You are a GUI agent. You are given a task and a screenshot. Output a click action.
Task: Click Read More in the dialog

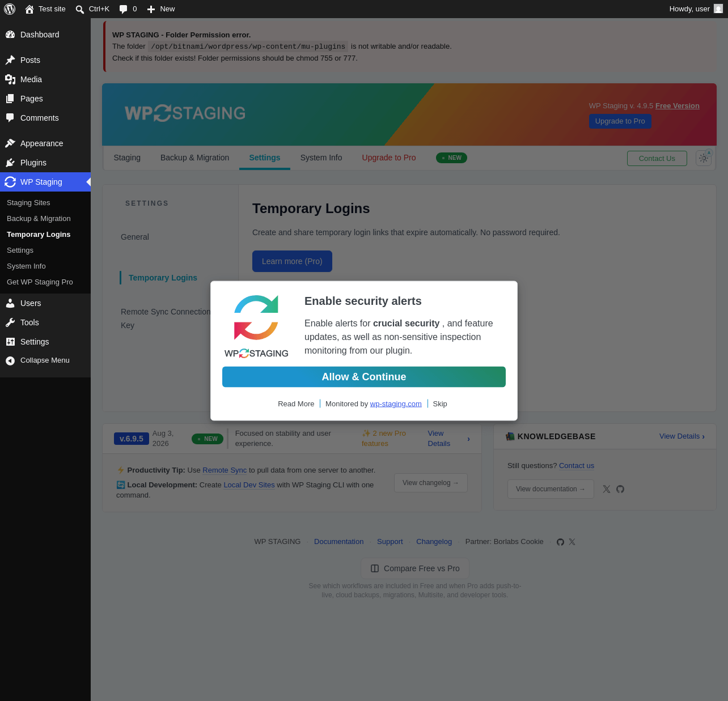tap(296, 404)
